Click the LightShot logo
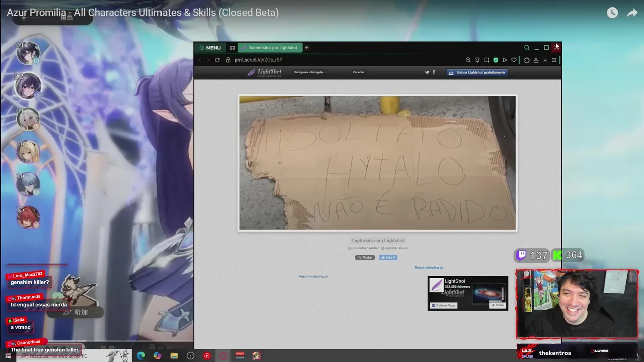This screenshot has height=362, width=644. [x=264, y=72]
